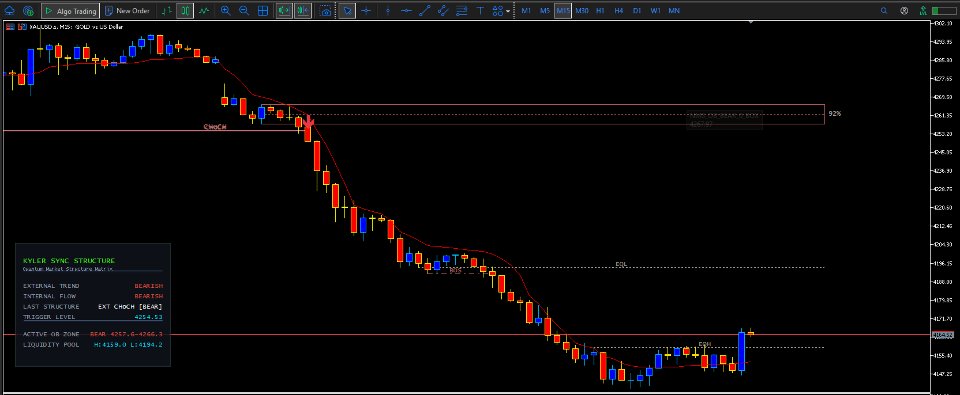Image resolution: width=960 pixels, height=395 pixels.
Task: Select the text label tool
Action: click(x=481, y=11)
